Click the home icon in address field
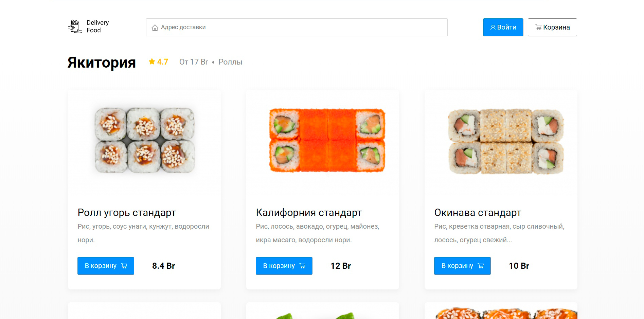 click(x=155, y=28)
